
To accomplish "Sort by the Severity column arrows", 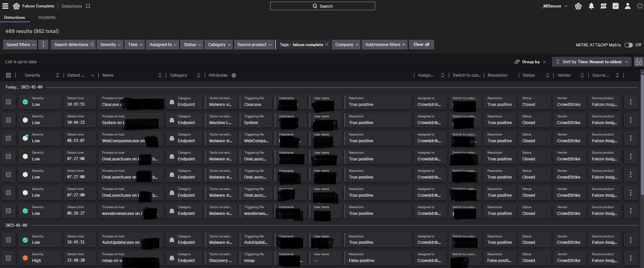I will tap(57, 75).
